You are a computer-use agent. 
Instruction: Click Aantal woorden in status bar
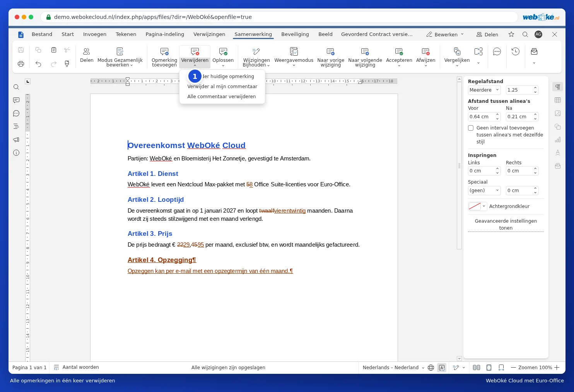click(x=77, y=367)
